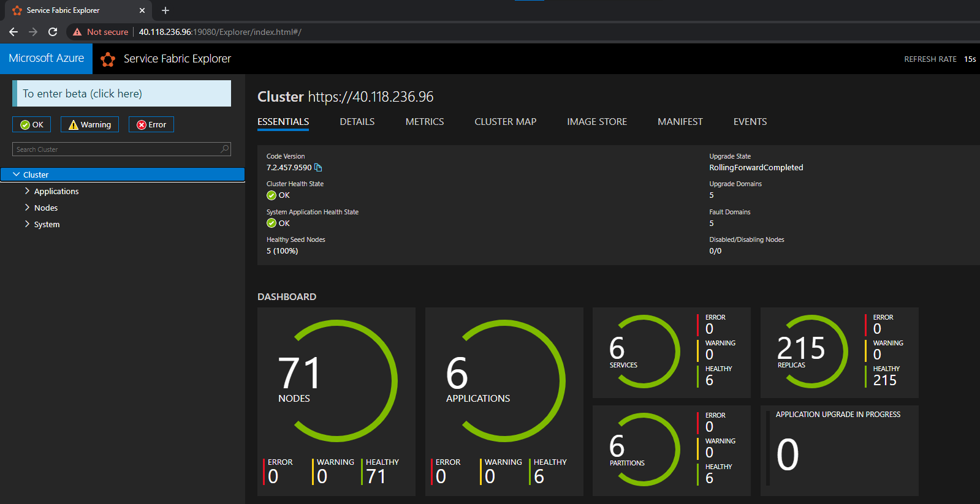980x504 pixels.
Task: Collapse the Cluster tree node chevron
Action: [x=17, y=175]
